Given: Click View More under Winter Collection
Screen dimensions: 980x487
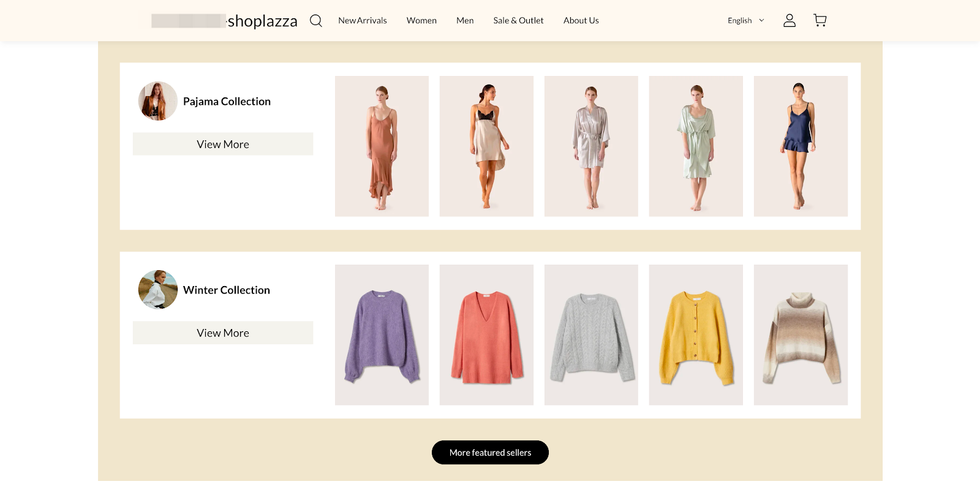Looking at the screenshot, I should (223, 333).
